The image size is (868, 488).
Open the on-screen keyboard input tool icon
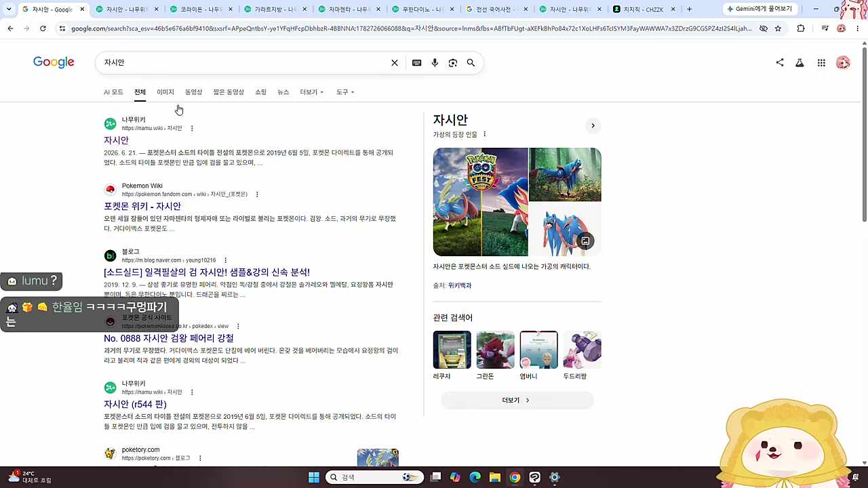coord(416,62)
